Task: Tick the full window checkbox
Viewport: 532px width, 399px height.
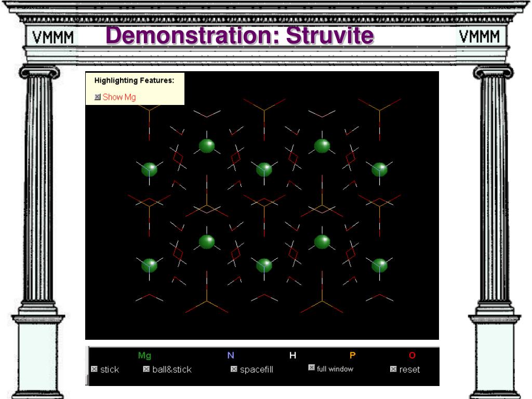Action: pos(312,367)
